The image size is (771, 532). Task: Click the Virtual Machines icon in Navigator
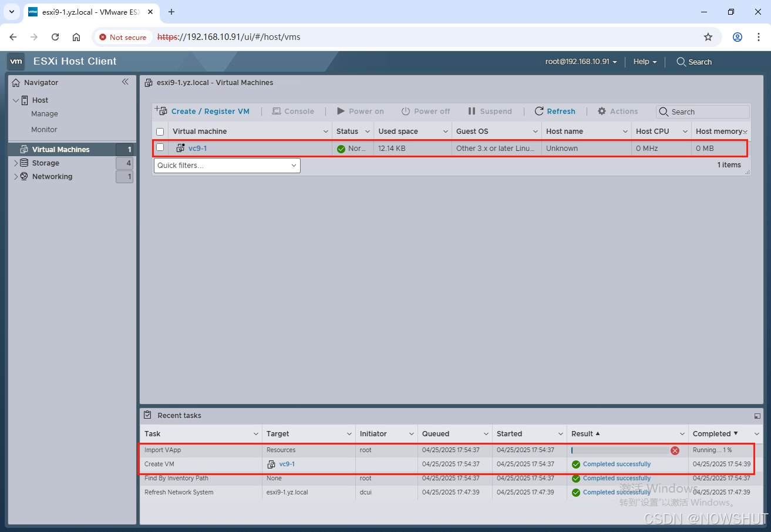click(24, 149)
